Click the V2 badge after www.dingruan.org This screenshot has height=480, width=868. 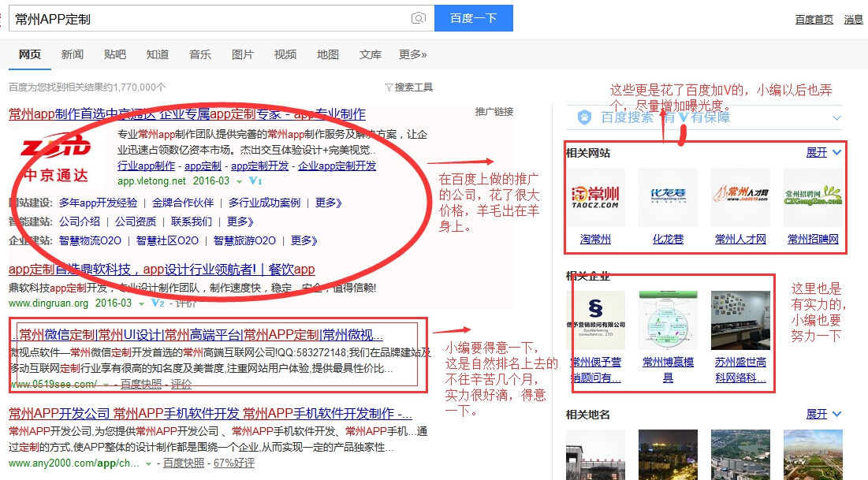click(158, 303)
